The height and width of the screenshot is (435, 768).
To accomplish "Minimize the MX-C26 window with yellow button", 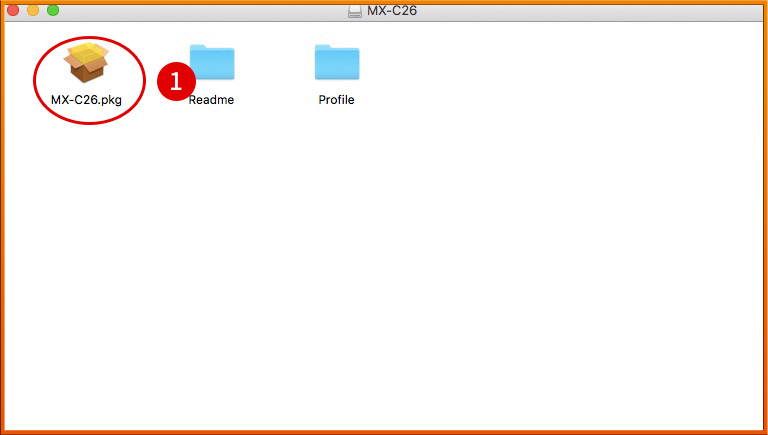I will 33,10.
